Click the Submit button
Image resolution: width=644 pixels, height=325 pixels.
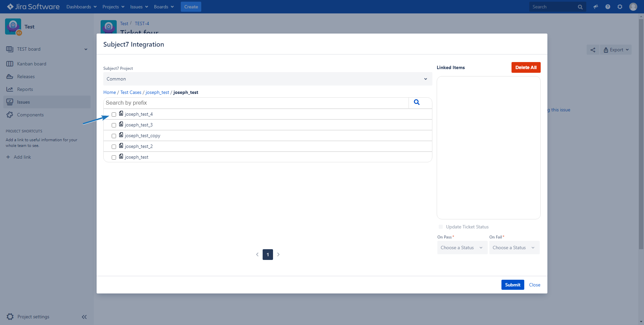pos(513,285)
